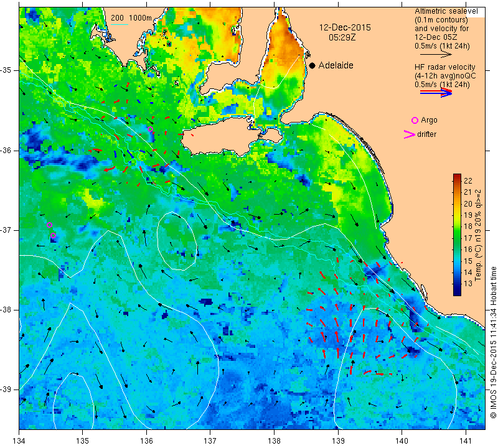Click the upper Argo float marker near 134.5E

tap(49, 225)
